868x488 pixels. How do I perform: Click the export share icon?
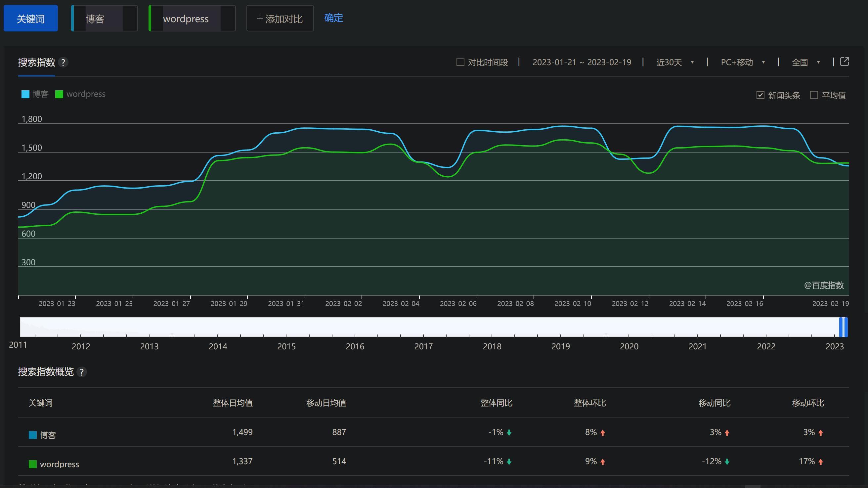[x=845, y=62]
